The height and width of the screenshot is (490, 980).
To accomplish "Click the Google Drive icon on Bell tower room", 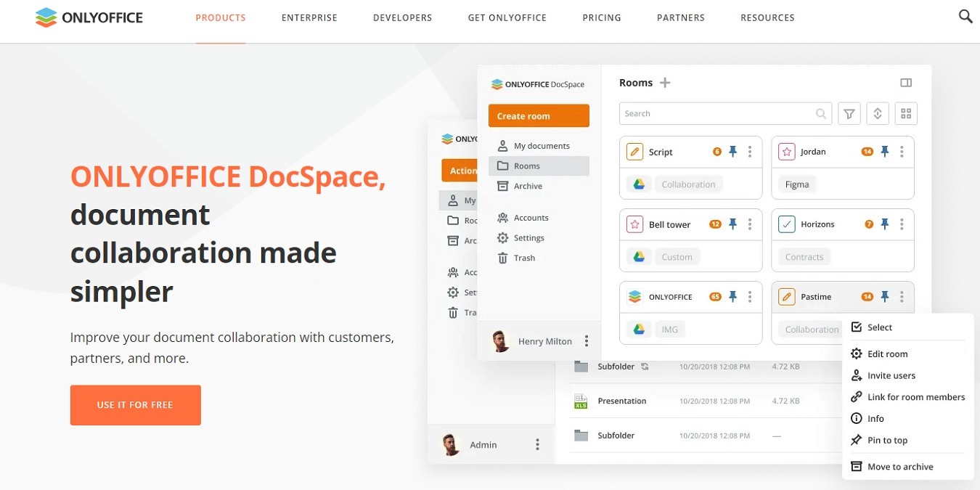I will (x=639, y=256).
